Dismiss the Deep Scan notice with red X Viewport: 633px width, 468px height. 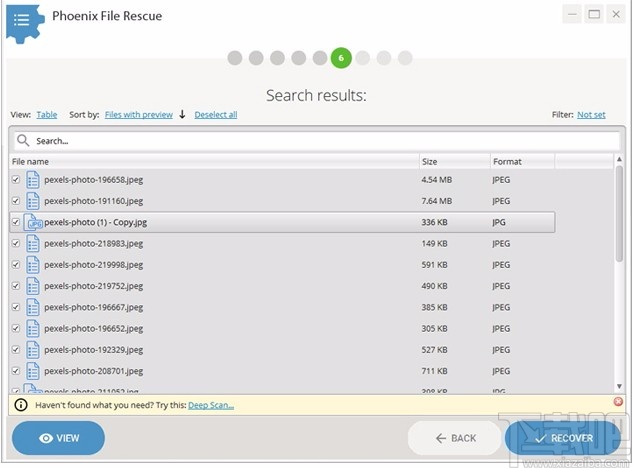618,401
